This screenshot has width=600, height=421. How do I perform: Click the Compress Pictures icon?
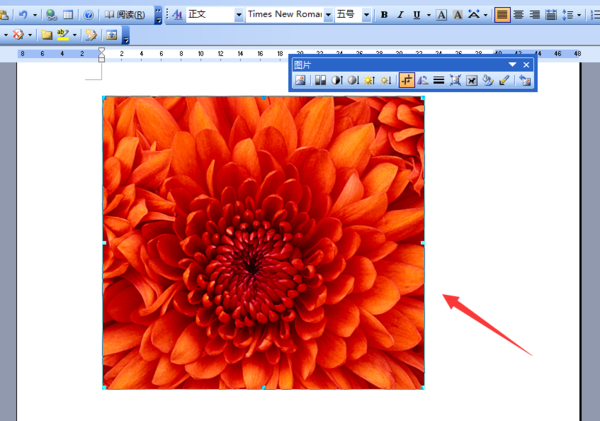(455, 80)
